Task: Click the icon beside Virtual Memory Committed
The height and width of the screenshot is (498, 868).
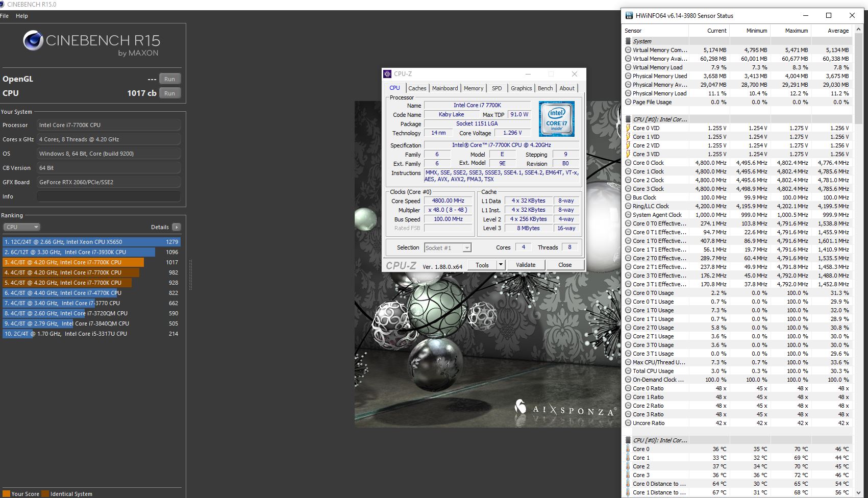Action: pyautogui.click(x=628, y=50)
